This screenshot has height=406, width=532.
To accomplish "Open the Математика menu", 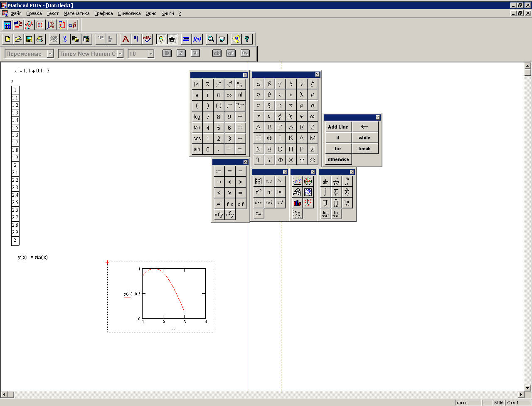I will (76, 13).
